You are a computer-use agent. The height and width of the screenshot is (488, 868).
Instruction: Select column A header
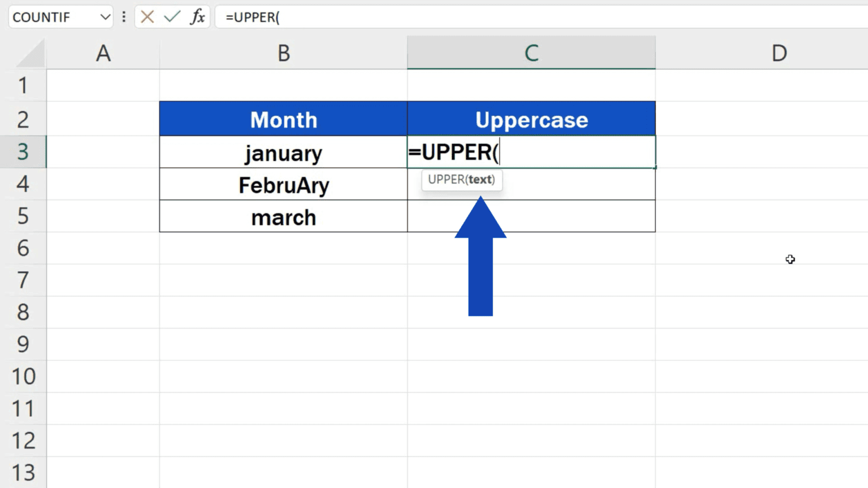(103, 53)
